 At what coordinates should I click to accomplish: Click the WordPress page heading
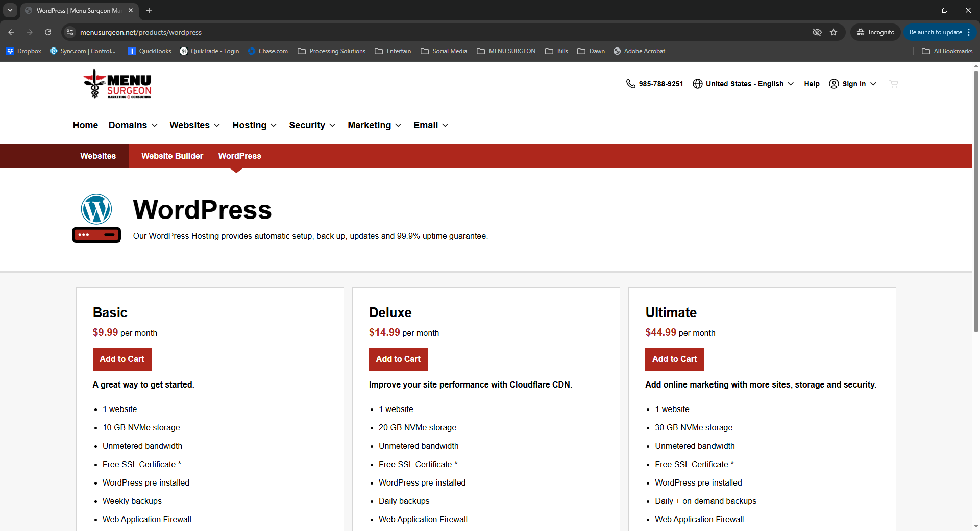pos(203,210)
